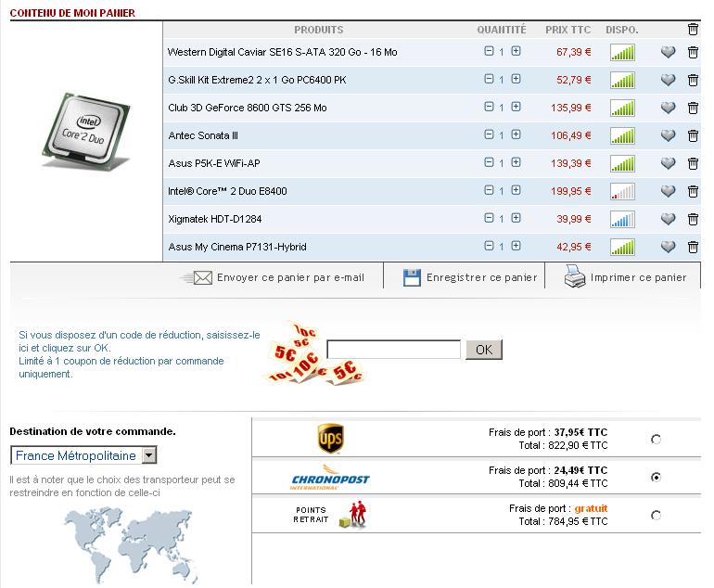Decrease quantity of Xigmatek HDT-D1284
Viewport: 714px width, 588px height.
click(x=489, y=218)
